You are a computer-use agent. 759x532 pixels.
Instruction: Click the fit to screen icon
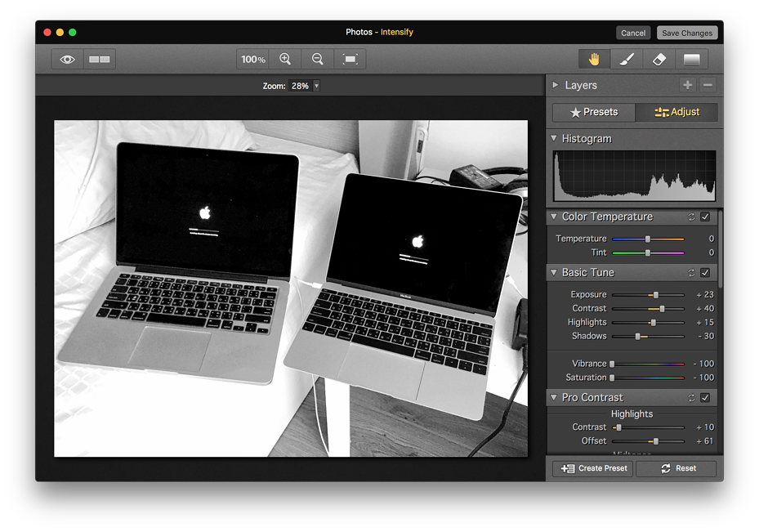click(350, 59)
